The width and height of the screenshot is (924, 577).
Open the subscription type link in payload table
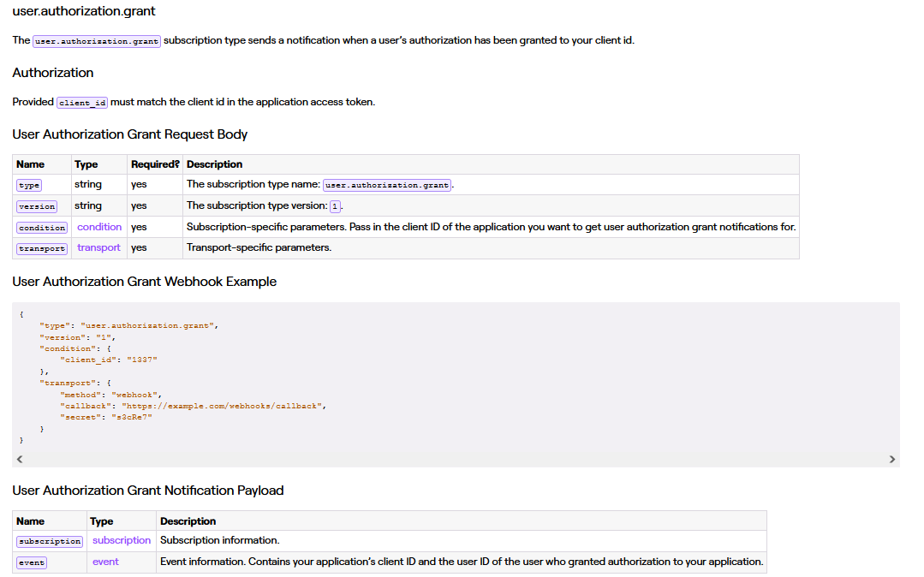click(x=121, y=540)
